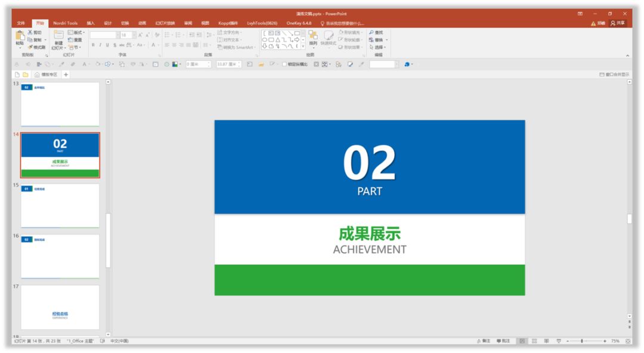
Task: Click the Reset (重置) slide button
Action: pyautogui.click(x=75, y=40)
